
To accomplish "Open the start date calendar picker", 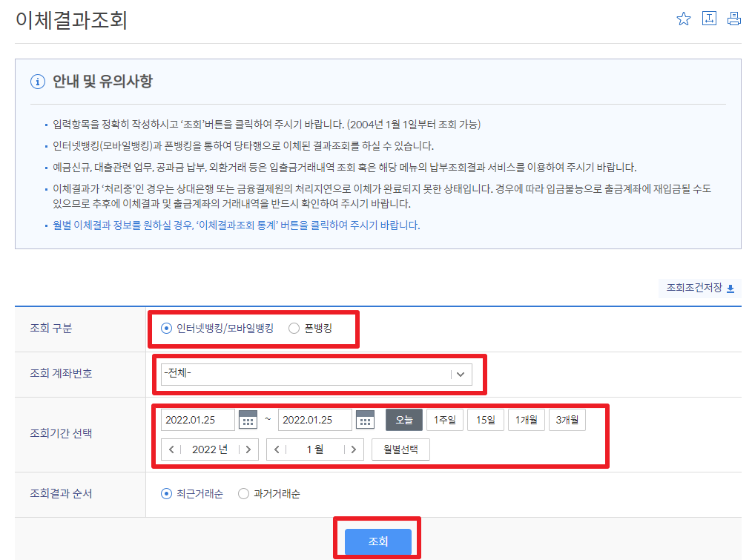I will [x=248, y=420].
